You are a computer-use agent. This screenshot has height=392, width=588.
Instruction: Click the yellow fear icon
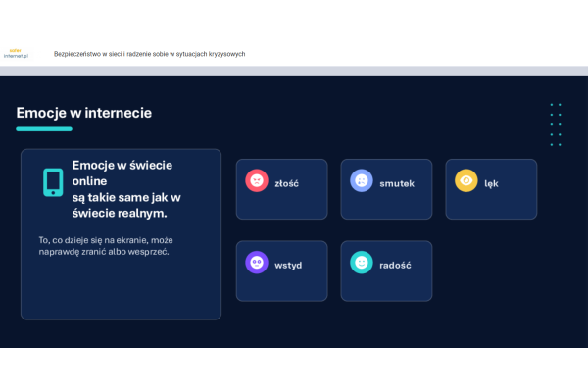pos(465,181)
